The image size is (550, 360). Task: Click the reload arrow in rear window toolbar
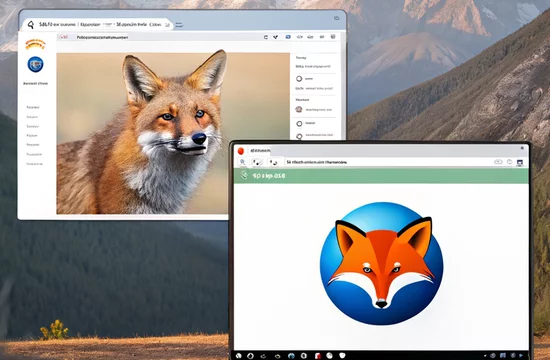[266, 37]
